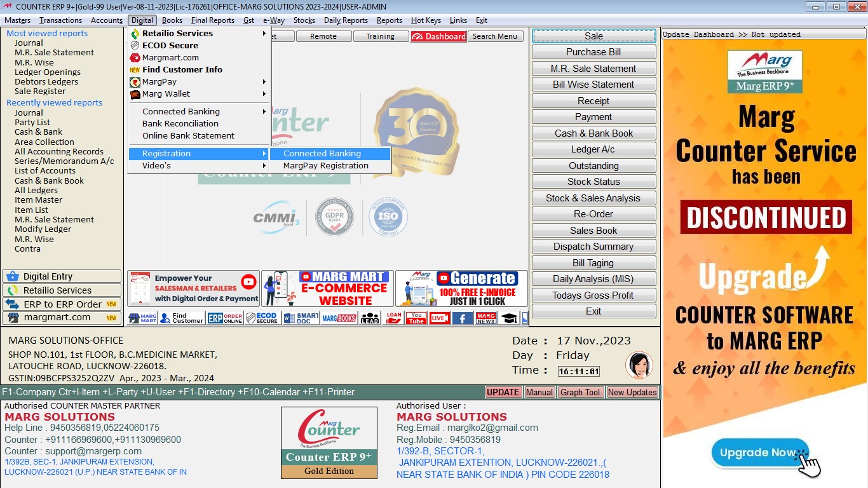The image size is (868, 488).
Task: Open the Final Reports menu
Action: pos(213,20)
